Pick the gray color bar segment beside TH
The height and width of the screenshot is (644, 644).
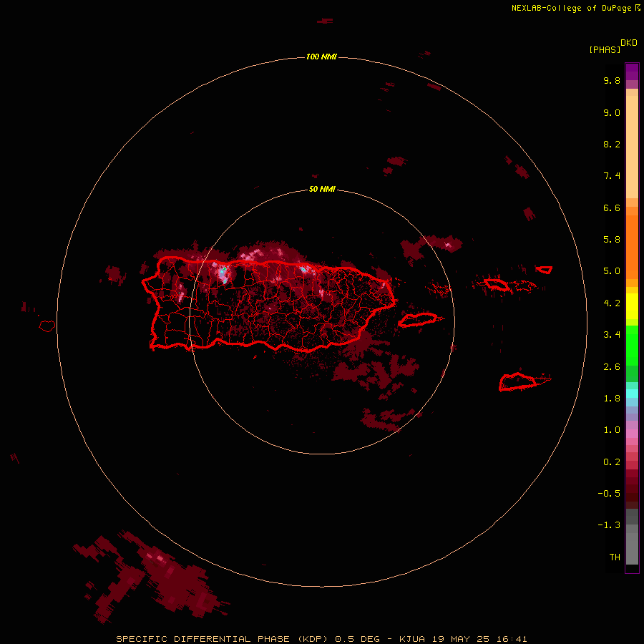(x=632, y=549)
